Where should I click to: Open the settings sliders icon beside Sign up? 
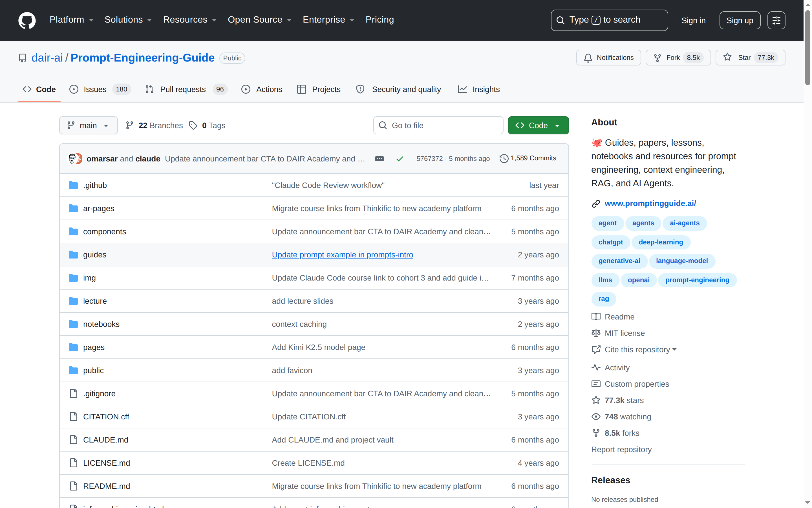pyautogui.click(x=776, y=21)
